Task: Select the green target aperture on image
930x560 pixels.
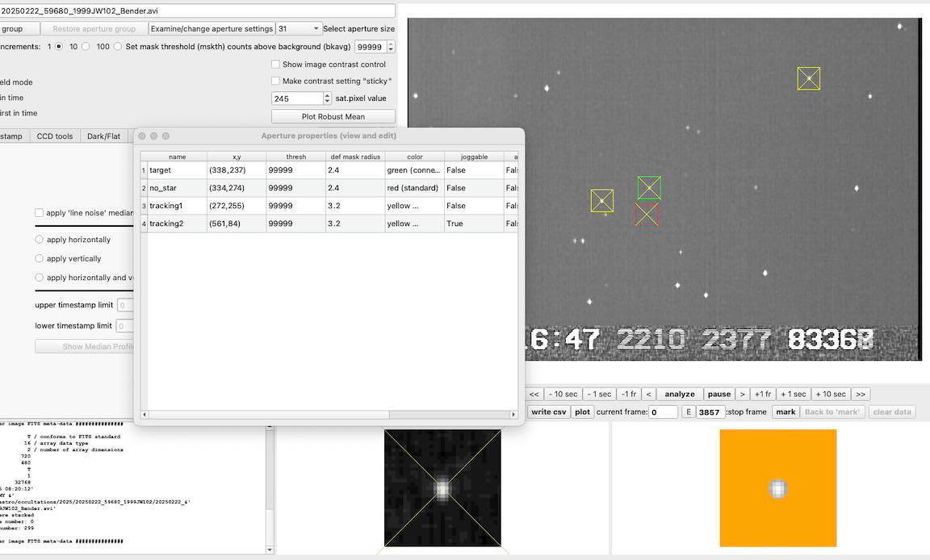Action: pos(649,188)
